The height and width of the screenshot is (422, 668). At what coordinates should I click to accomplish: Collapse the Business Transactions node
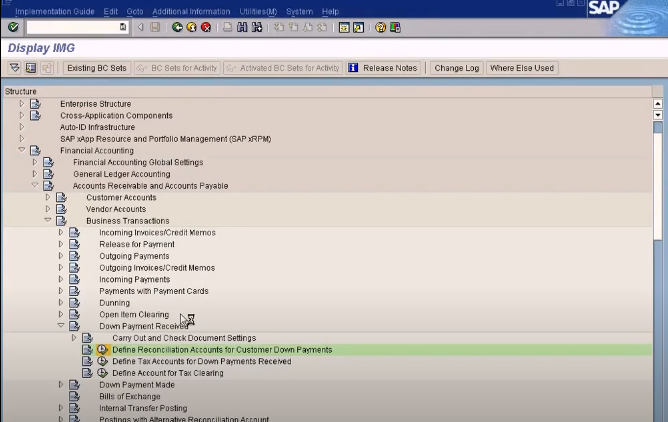48,220
